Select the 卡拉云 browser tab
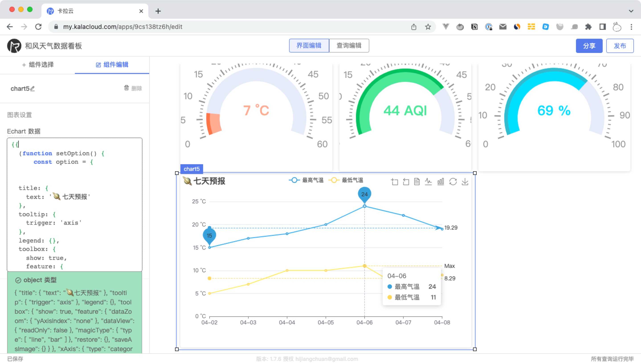Screen dimensions: 641x364 point(95,11)
